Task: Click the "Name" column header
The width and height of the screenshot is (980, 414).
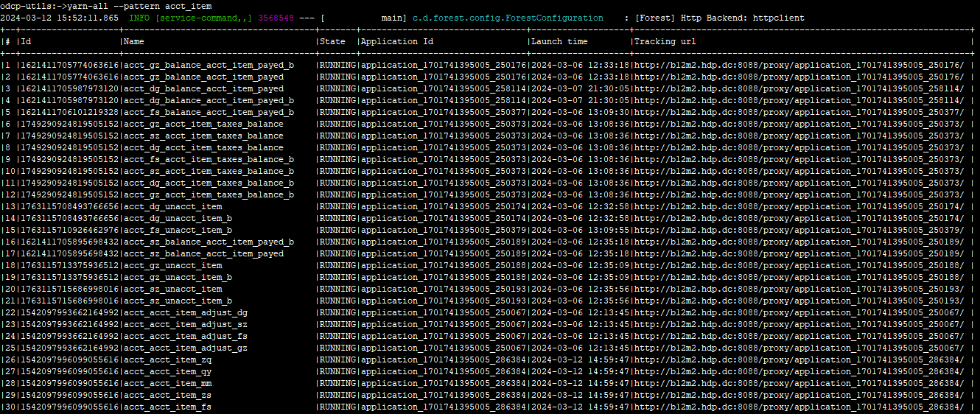Action: coord(135,41)
